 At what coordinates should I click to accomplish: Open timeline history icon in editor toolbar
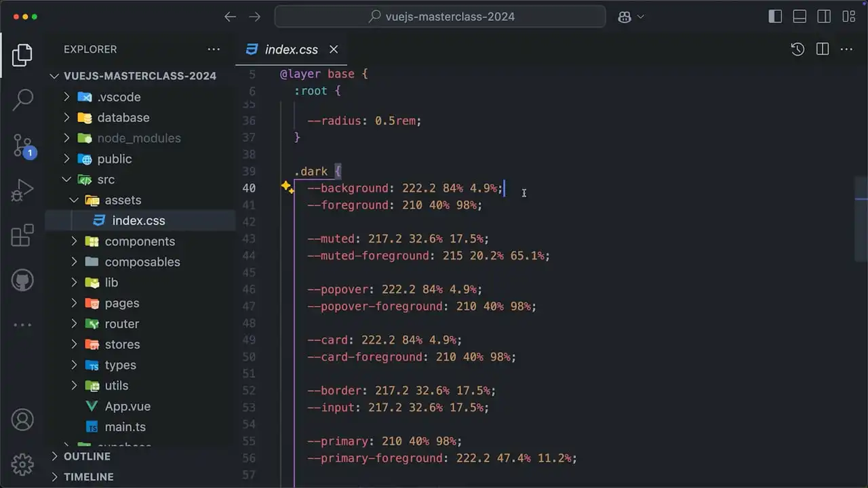coord(797,49)
